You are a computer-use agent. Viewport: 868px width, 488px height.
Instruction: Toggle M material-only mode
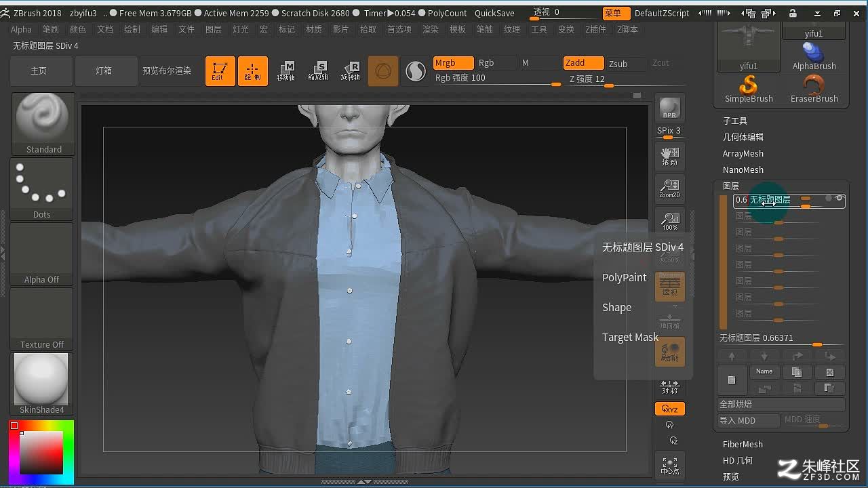pos(540,63)
